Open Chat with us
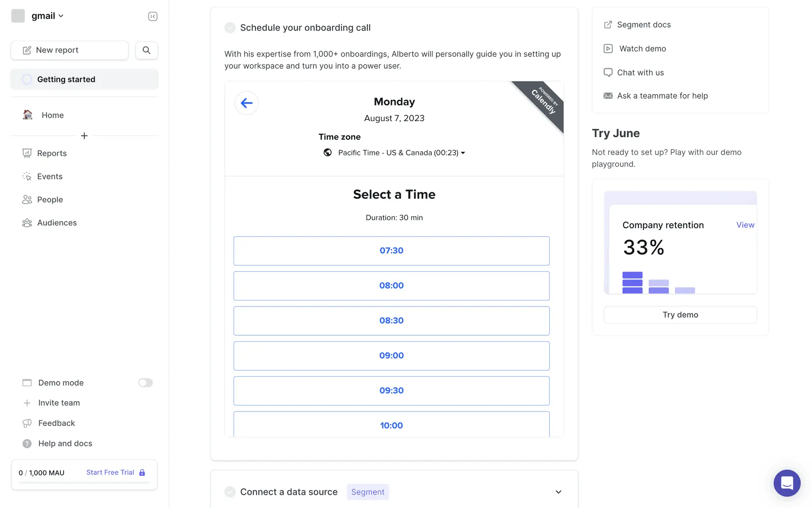The height and width of the screenshot is (508, 812). (x=640, y=72)
